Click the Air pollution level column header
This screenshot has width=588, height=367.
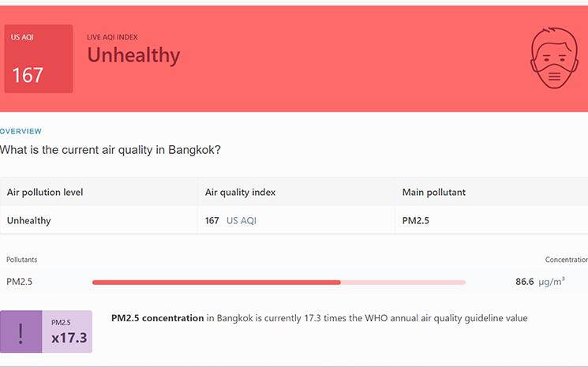[45, 192]
